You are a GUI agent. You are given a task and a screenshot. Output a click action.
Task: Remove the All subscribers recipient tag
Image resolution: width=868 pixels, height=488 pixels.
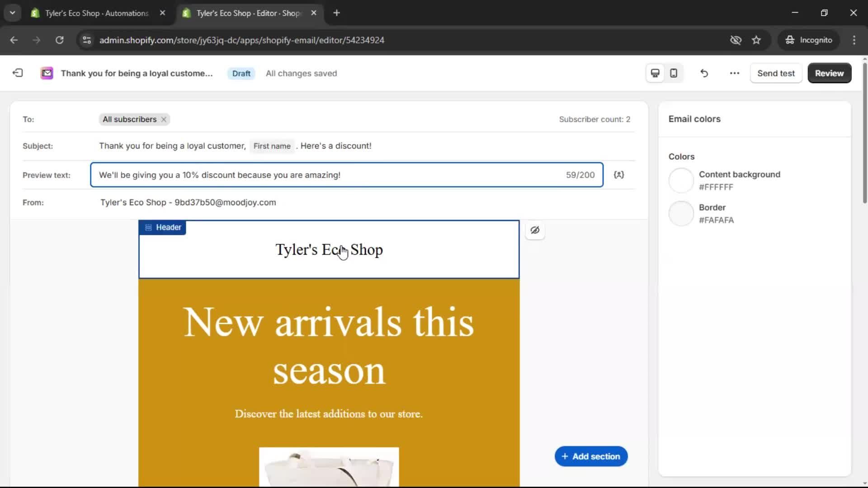(x=163, y=119)
